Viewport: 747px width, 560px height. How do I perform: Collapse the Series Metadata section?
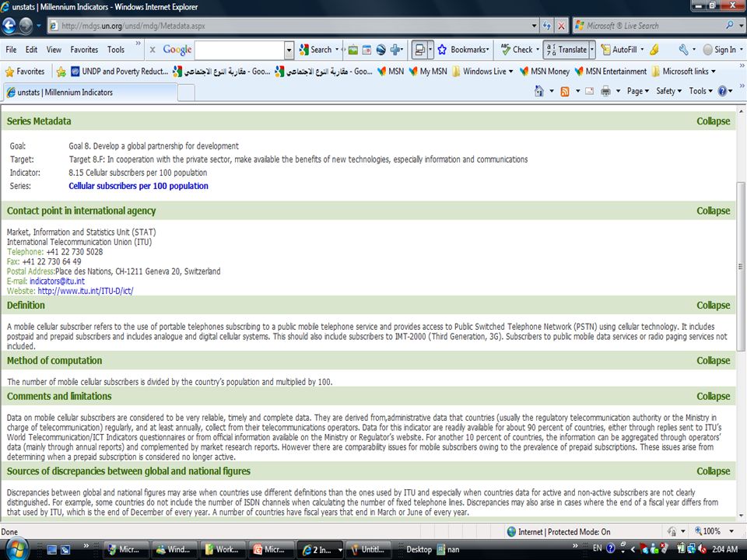click(x=713, y=121)
